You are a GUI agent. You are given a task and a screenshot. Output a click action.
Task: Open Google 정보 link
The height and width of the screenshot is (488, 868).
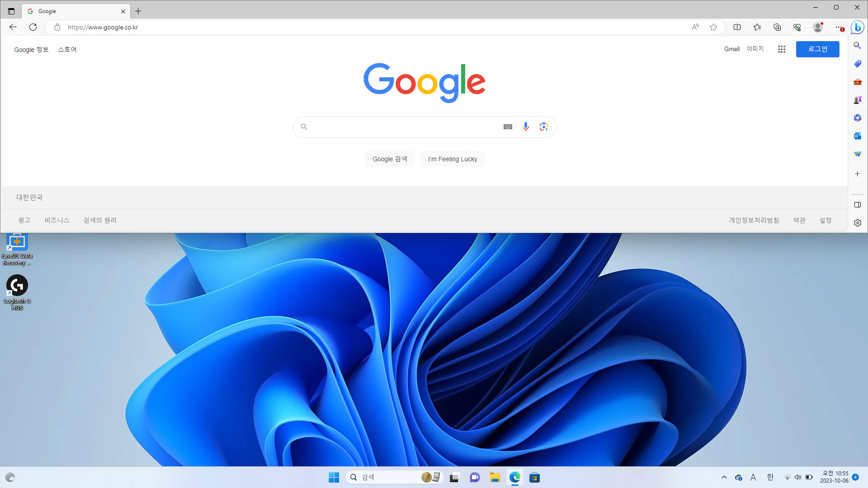coord(31,49)
